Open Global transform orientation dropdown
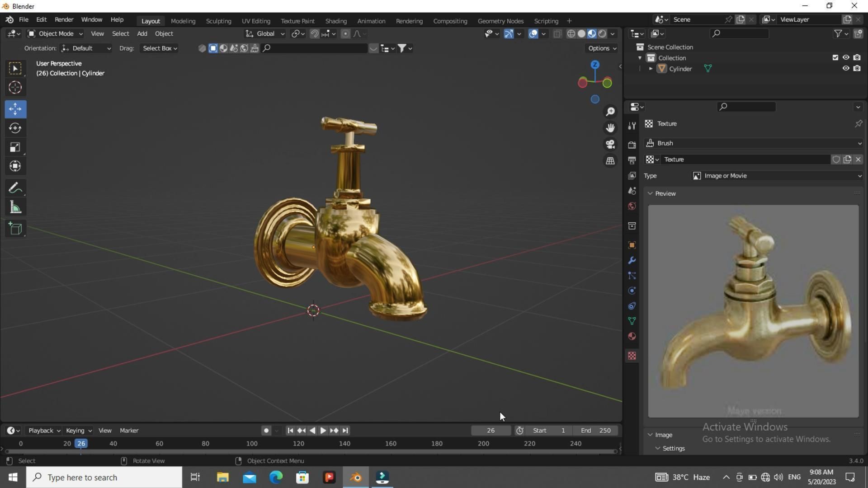 (265, 34)
